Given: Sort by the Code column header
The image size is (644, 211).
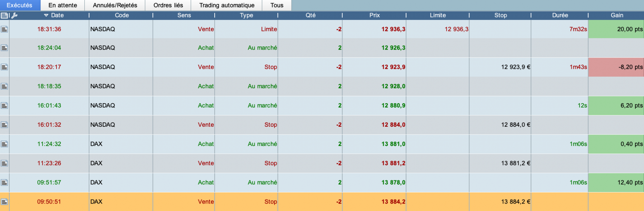Looking at the screenshot, I should coord(122,15).
